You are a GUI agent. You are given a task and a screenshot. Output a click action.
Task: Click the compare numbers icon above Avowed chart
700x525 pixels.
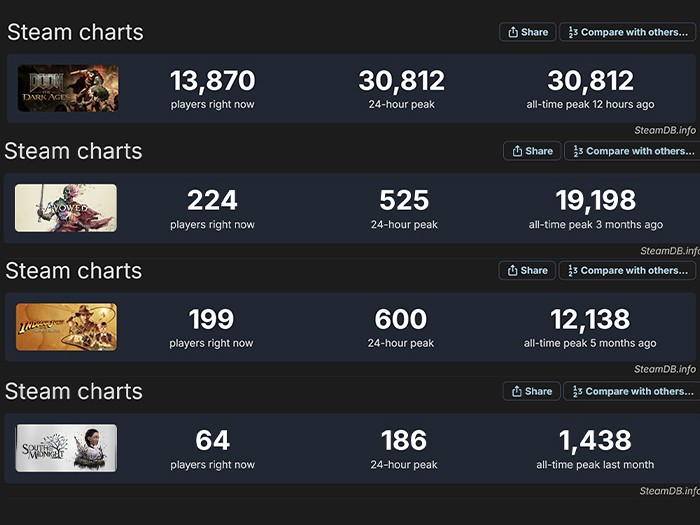(578, 151)
